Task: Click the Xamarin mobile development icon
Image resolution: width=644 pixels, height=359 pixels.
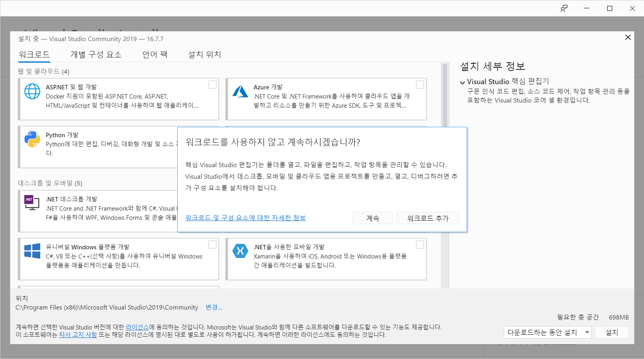Action: click(240, 251)
